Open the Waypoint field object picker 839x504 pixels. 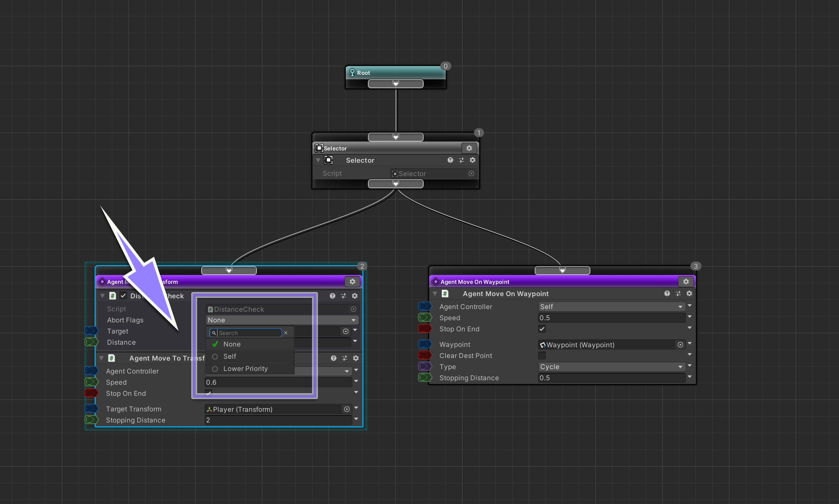tap(680, 345)
